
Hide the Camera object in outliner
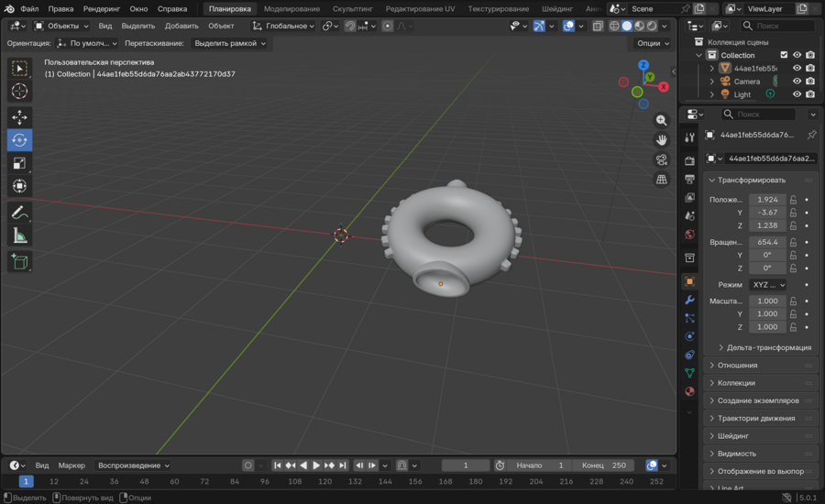[x=797, y=82]
